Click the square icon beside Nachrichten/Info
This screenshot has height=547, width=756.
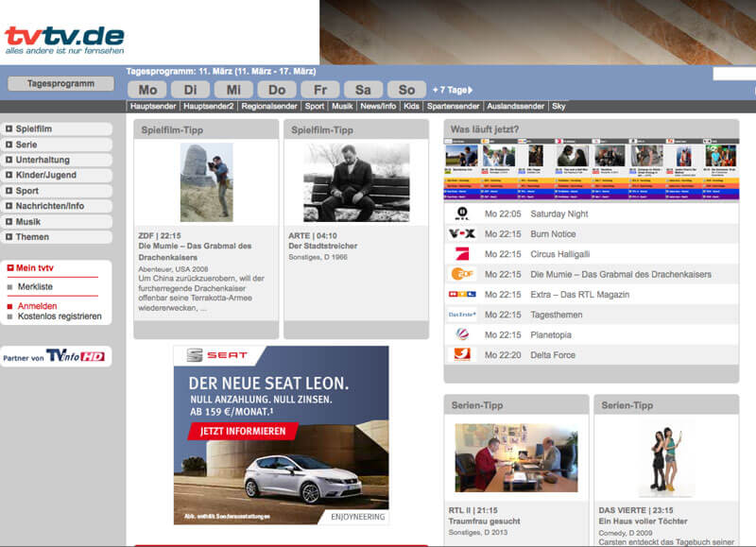(9, 206)
